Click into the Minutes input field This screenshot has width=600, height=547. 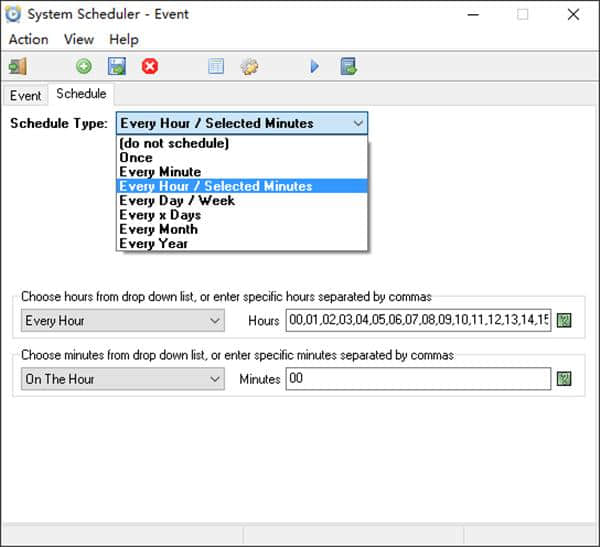click(417, 379)
